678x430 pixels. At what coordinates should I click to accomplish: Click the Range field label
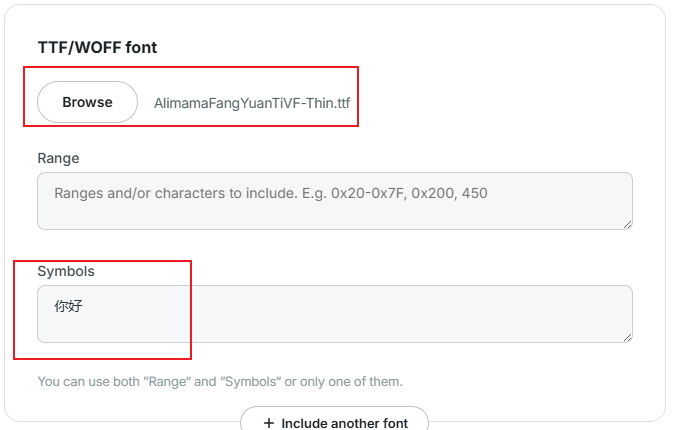58,158
